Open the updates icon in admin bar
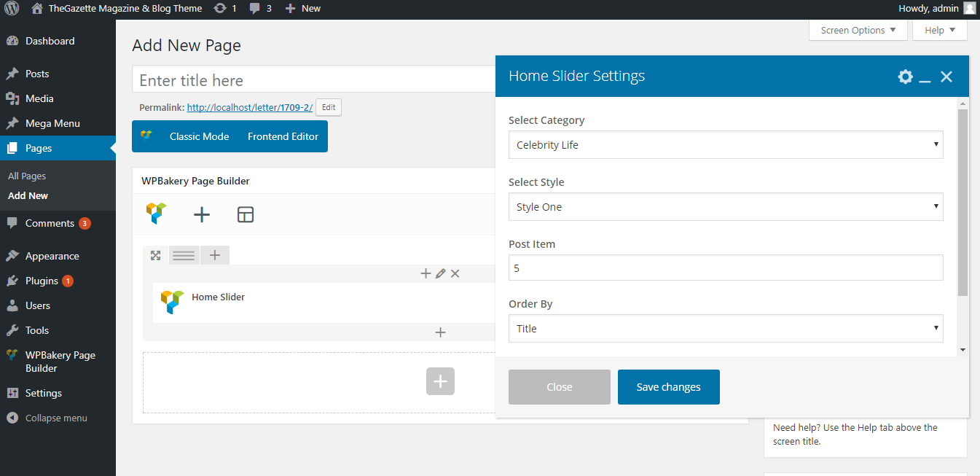The width and height of the screenshot is (980, 476). pos(225,9)
